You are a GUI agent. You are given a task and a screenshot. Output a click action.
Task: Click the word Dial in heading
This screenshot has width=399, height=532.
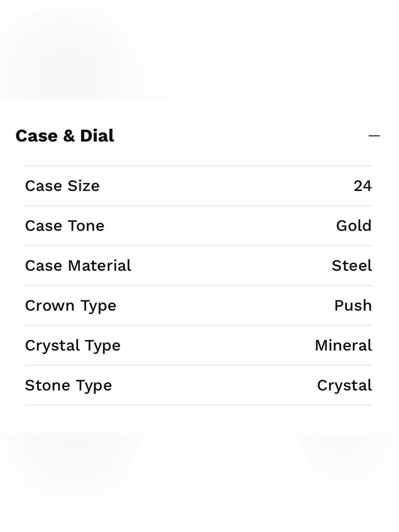(x=97, y=136)
